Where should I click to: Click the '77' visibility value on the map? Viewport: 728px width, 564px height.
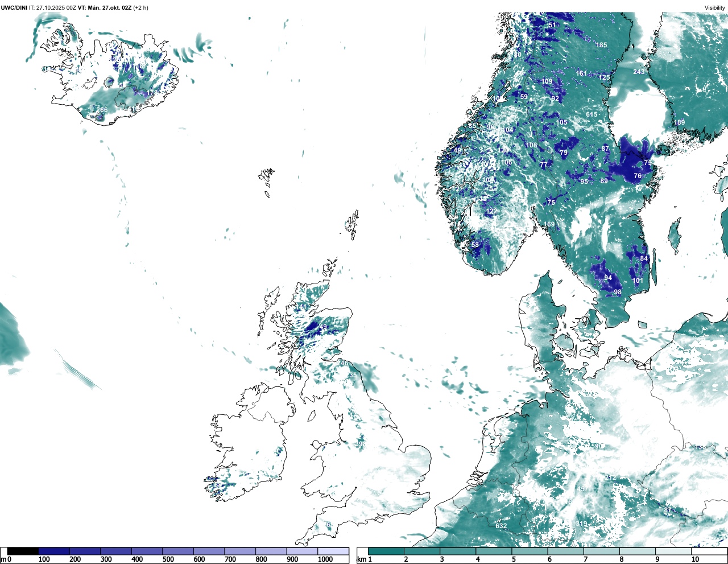pyautogui.click(x=544, y=164)
